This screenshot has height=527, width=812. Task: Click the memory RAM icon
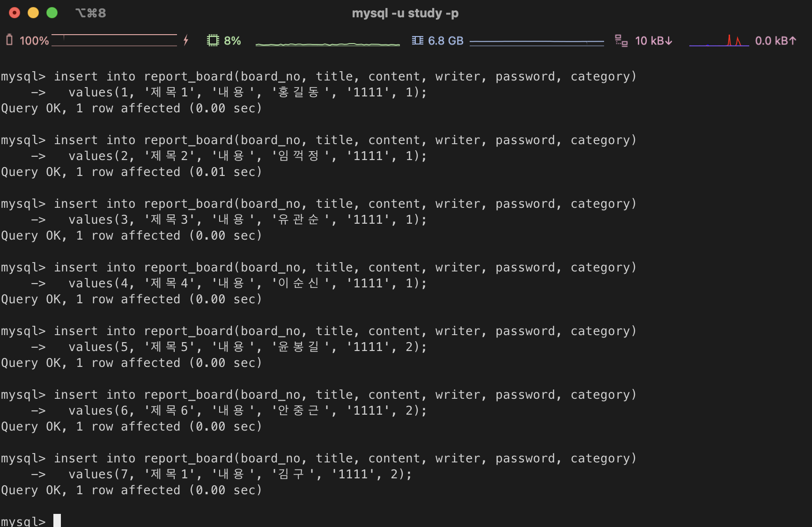point(418,40)
